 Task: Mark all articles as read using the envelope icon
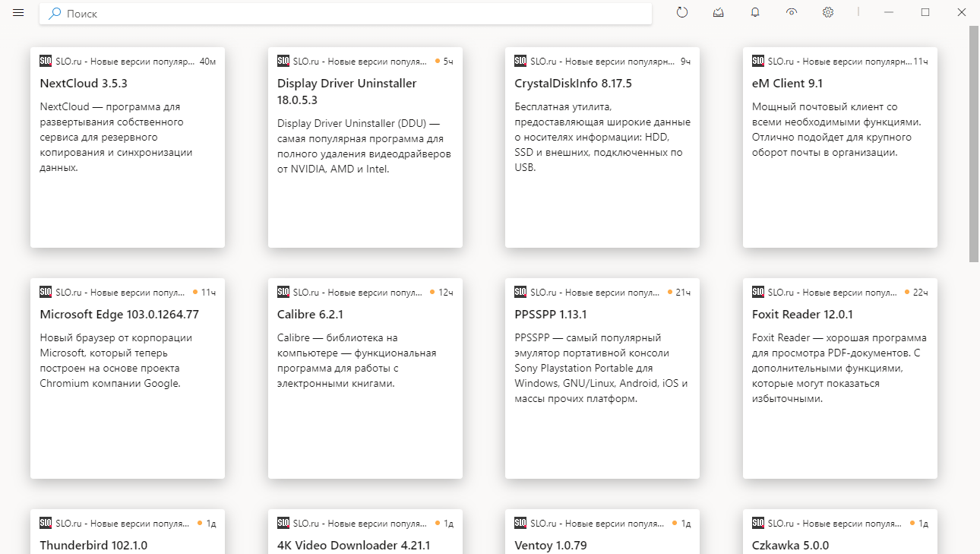[x=719, y=12]
